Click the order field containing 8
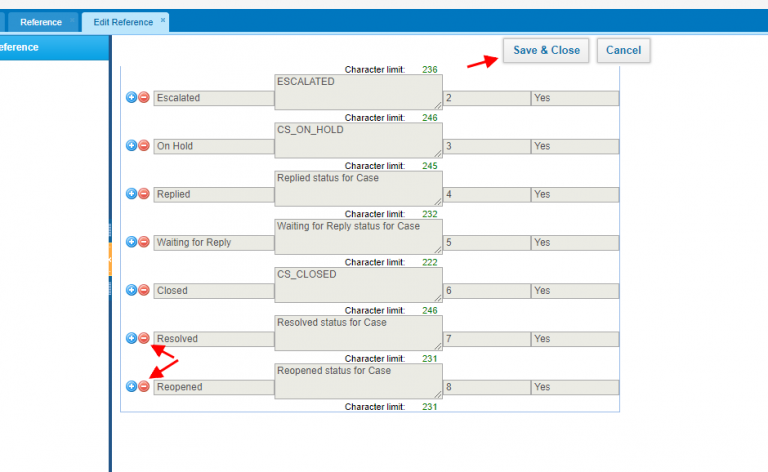This screenshot has height=472, width=768. [x=487, y=387]
